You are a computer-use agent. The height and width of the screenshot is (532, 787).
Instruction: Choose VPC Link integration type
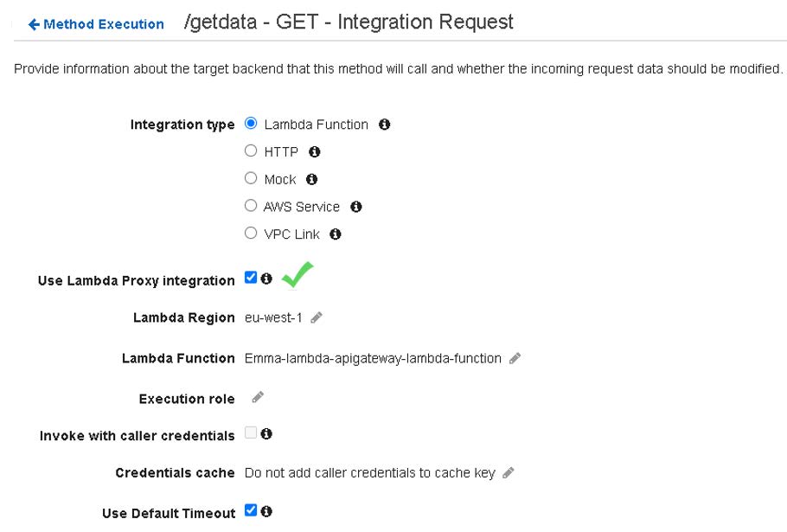(x=251, y=234)
